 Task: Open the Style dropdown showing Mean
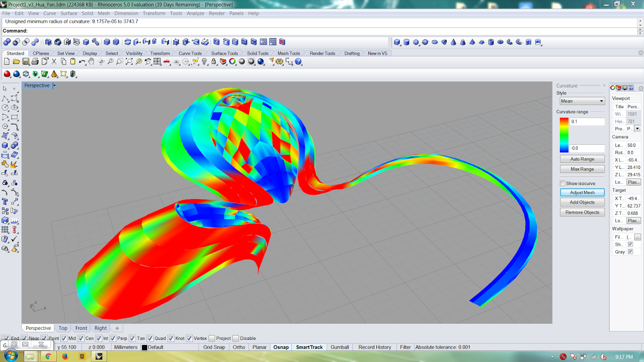pyautogui.click(x=582, y=101)
